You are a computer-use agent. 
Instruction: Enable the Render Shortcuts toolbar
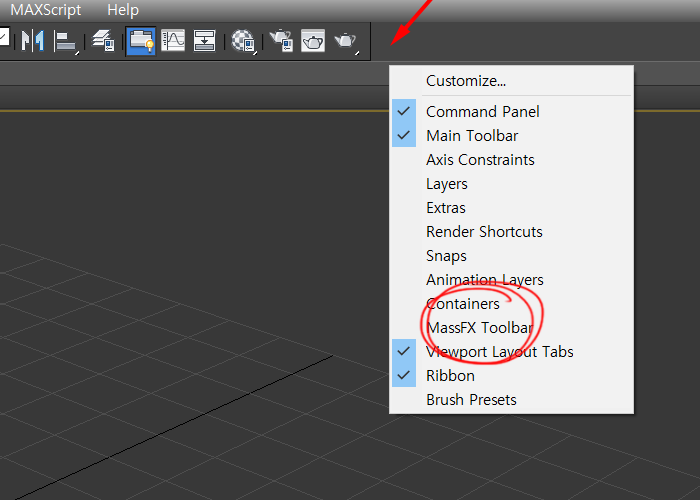click(x=512, y=231)
